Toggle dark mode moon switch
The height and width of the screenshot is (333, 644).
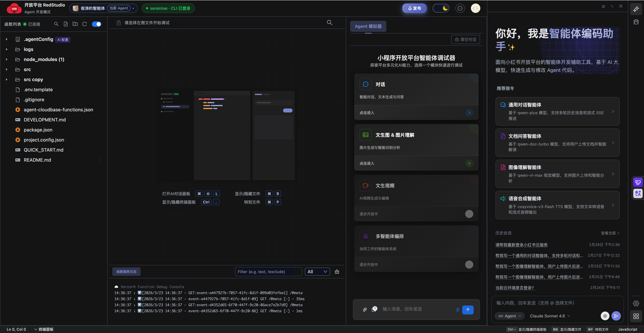point(441,8)
